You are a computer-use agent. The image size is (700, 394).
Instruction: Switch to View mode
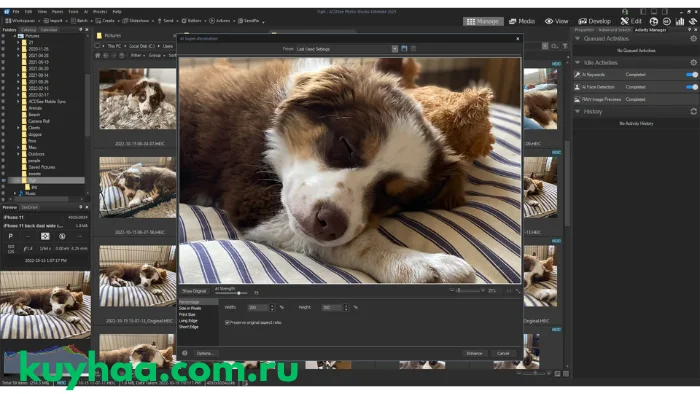tap(556, 21)
